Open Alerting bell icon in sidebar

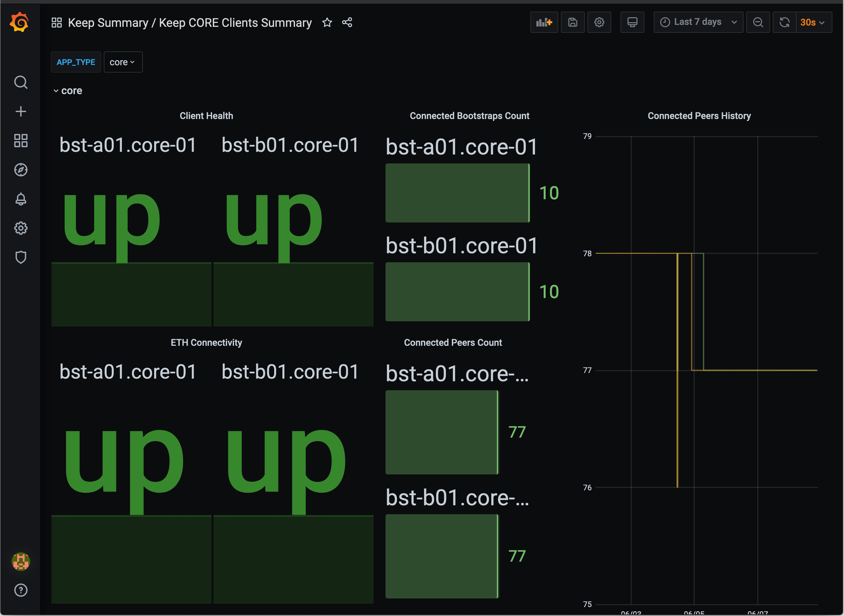click(x=21, y=199)
